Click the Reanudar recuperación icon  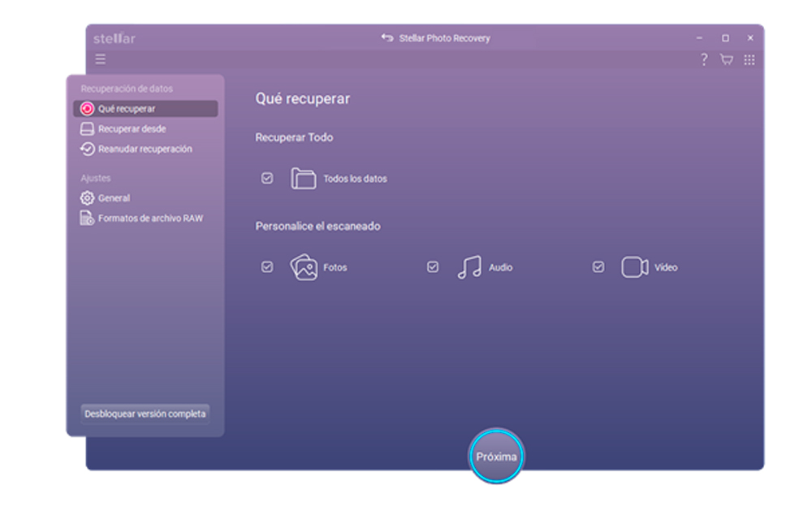pyautogui.click(x=87, y=149)
